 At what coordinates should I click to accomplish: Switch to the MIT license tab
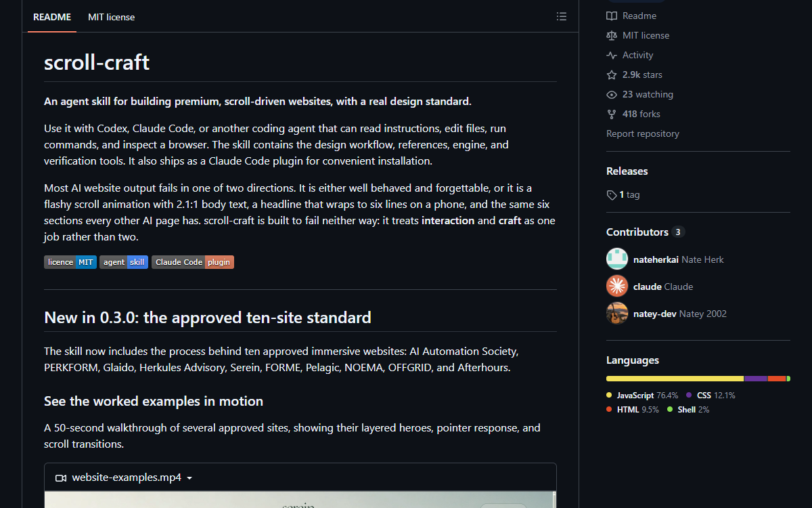point(111,17)
